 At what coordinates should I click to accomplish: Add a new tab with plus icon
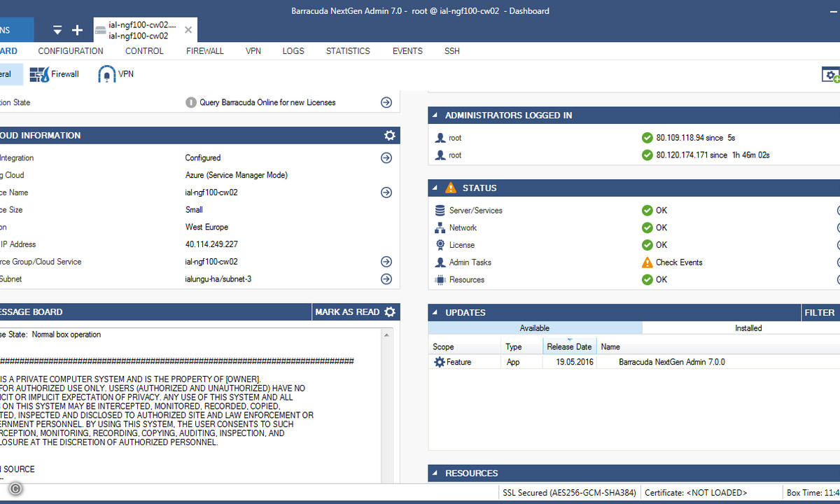click(x=78, y=30)
